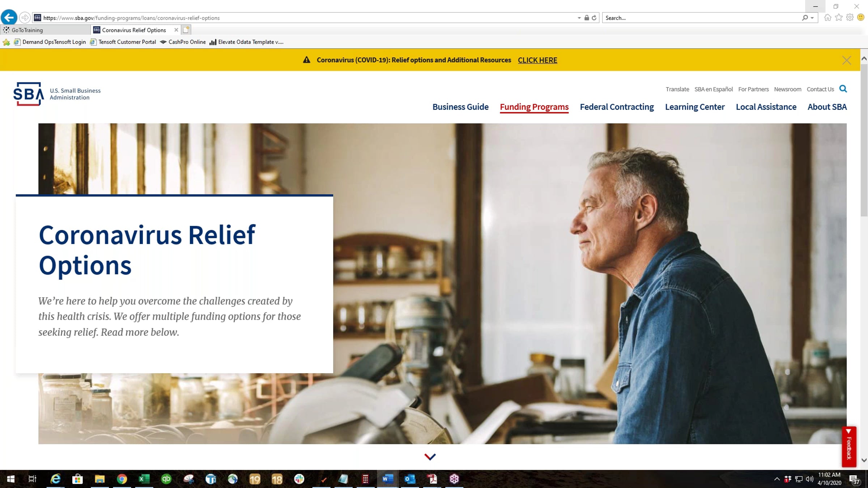Expand the search provider dropdown arrow
This screenshot has width=868, height=488.
click(812, 18)
